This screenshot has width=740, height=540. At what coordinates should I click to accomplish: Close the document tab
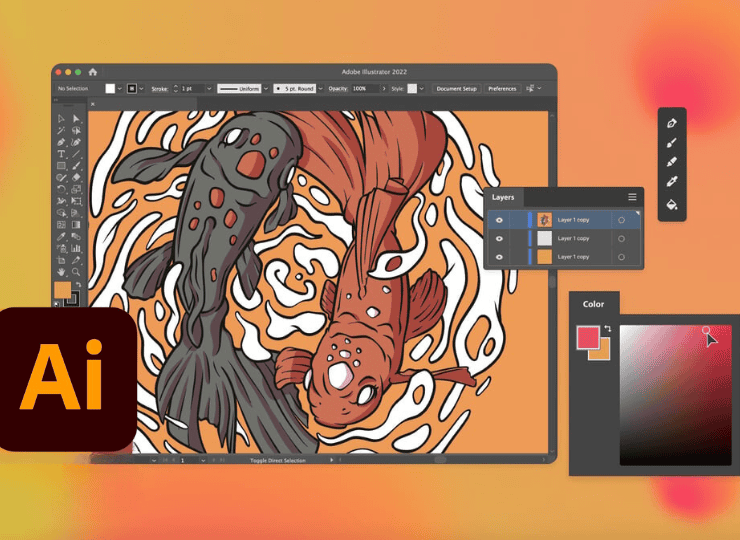pos(93,104)
